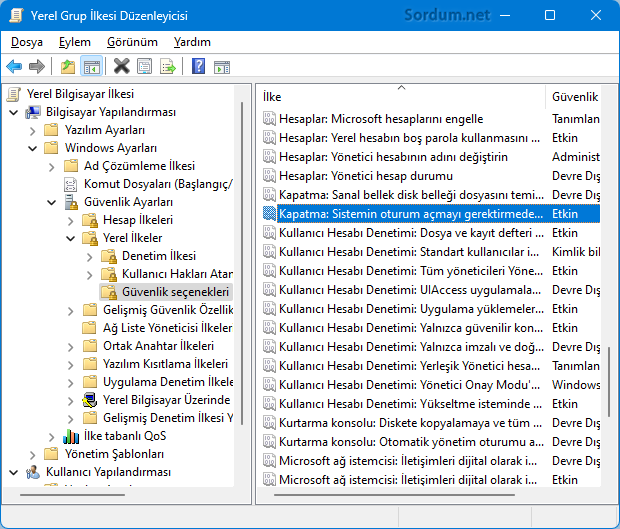Click icon of selected Kapatma: Sistemin oturum row
Image resolution: width=620 pixels, height=529 pixels.
click(x=269, y=213)
